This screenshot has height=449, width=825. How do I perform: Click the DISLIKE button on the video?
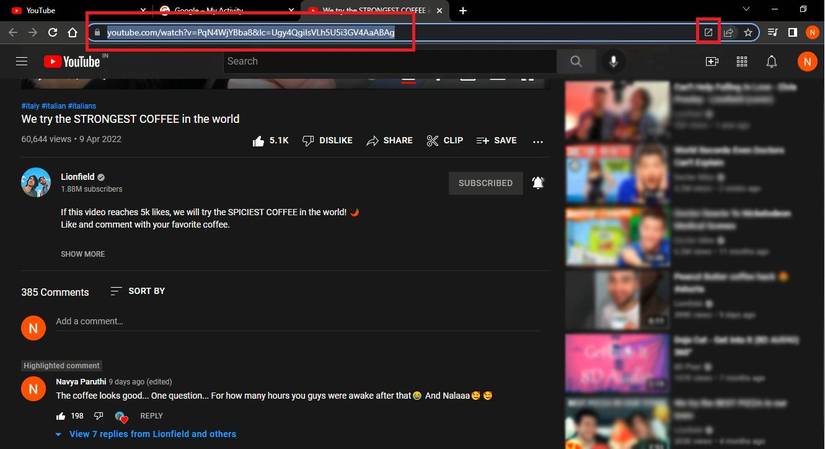point(327,141)
